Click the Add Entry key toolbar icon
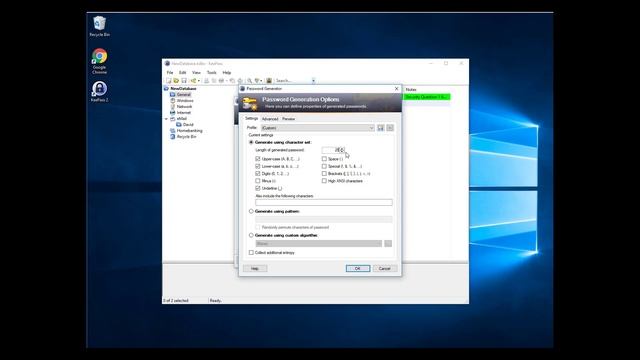The image size is (640, 360). (193, 81)
